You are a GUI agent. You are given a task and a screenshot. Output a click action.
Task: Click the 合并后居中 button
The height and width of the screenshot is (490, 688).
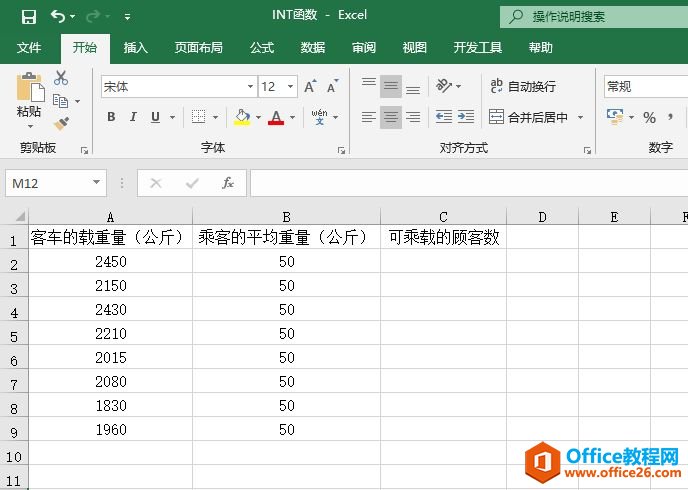click(529, 117)
